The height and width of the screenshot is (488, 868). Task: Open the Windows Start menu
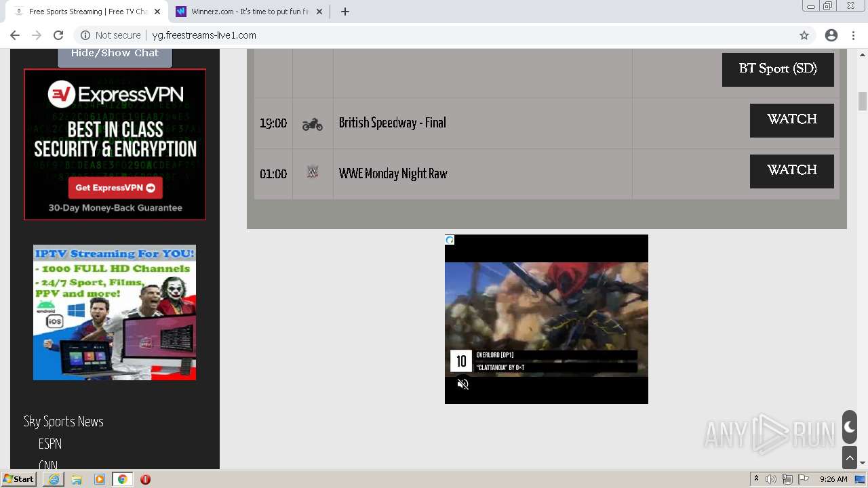19,479
